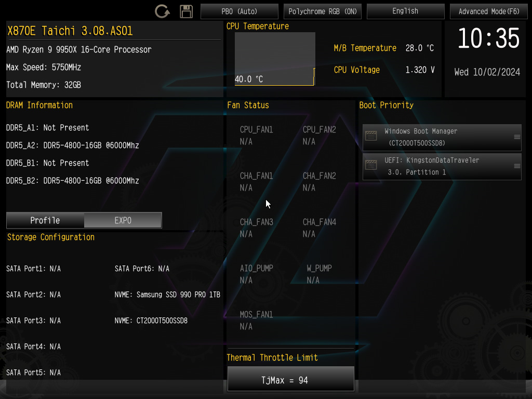
Task: Select the Profile memory option
Action: point(45,220)
